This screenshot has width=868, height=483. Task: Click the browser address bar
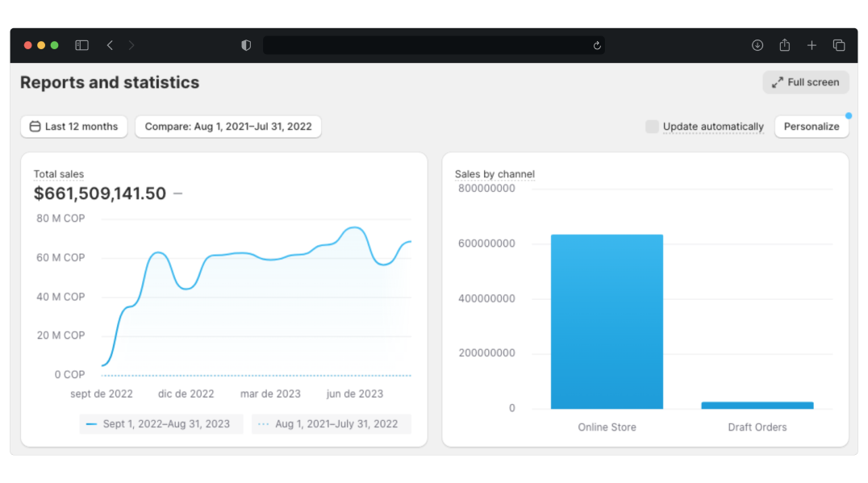coord(428,45)
